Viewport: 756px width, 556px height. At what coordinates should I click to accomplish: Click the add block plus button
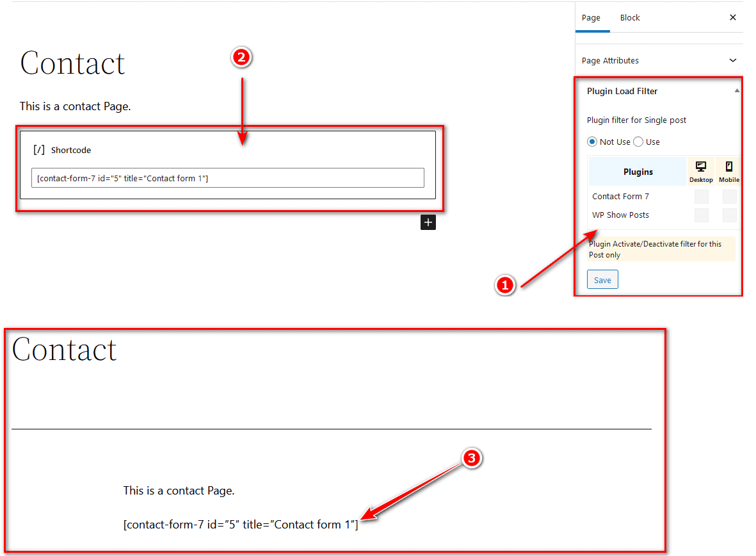pyautogui.click(x=428, y=222)
